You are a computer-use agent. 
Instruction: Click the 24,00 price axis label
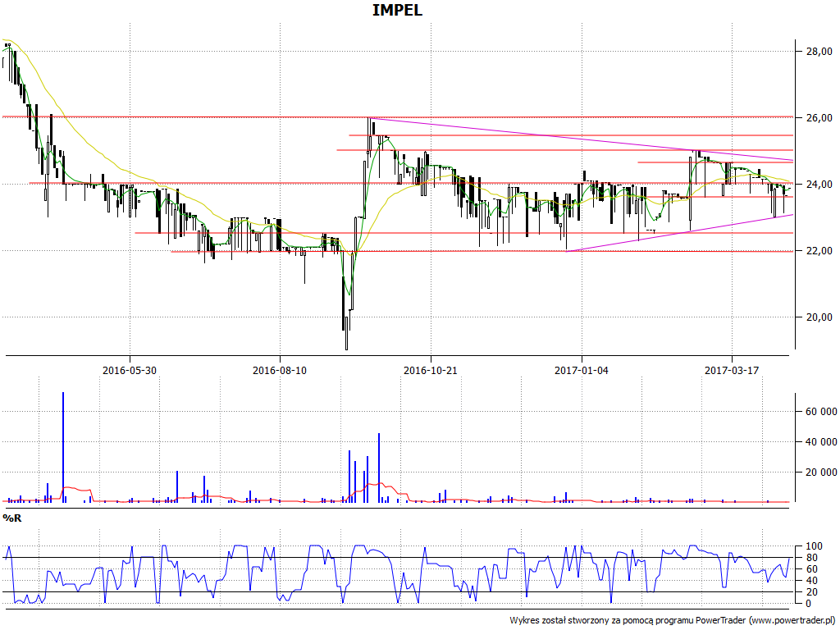pyautogui.click(x=819, y=185)
